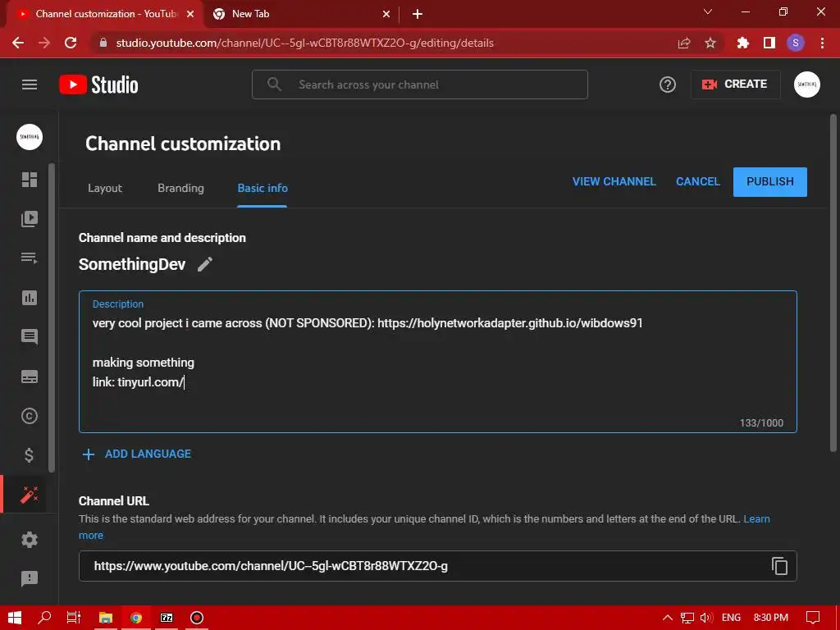Open Subtitles in the sidebar

click(30, 377)
